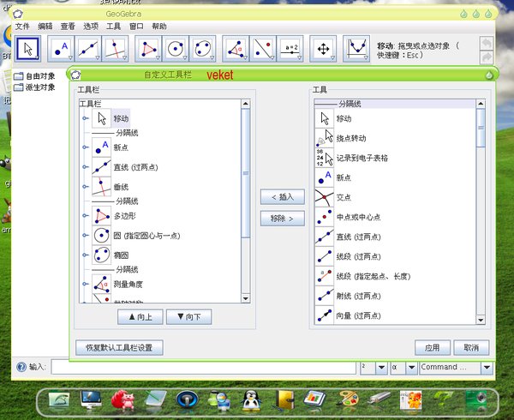This screenshot has height=420, width=514.
Task: Select the Circle with center toolbar tool
Action: (176, 49)
